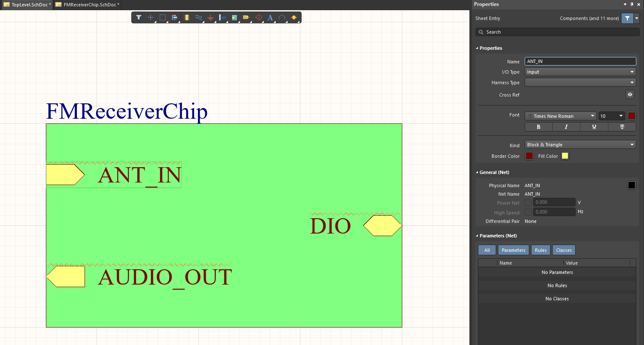Switch to the TopLevel.SchDoc tab

pos(27,5)
